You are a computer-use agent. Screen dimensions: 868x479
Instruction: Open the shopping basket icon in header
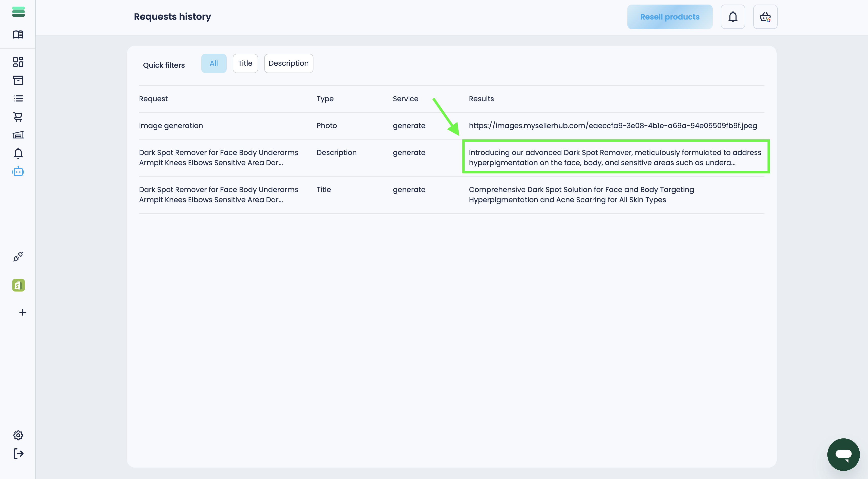765,17
